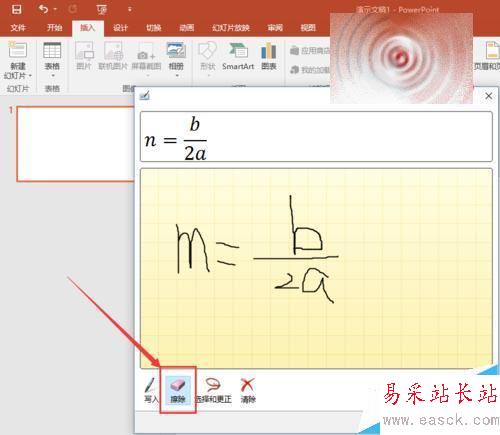Viewport: 500px width, 435px height.
Task: Expand the 形状 (Shapes) dropdown arrow
Action: 208,76
